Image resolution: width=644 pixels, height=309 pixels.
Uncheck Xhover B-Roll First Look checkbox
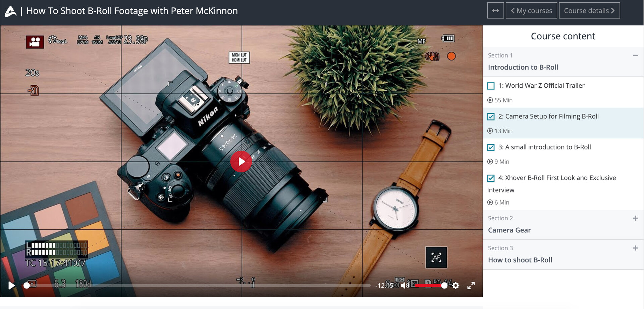[x=491, y=178]
